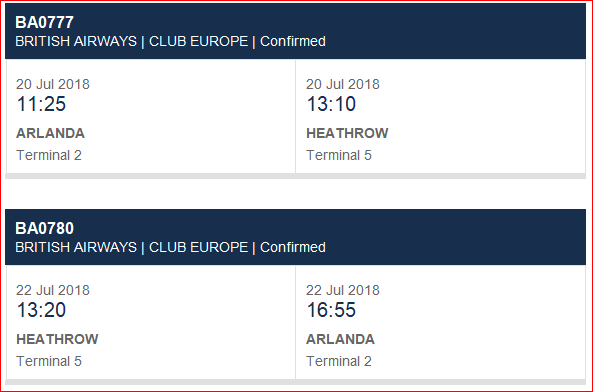Click HEATHROW in the BA0777 arrival panel
Viewport: 593px width, 392px height.
coord(347,133)
